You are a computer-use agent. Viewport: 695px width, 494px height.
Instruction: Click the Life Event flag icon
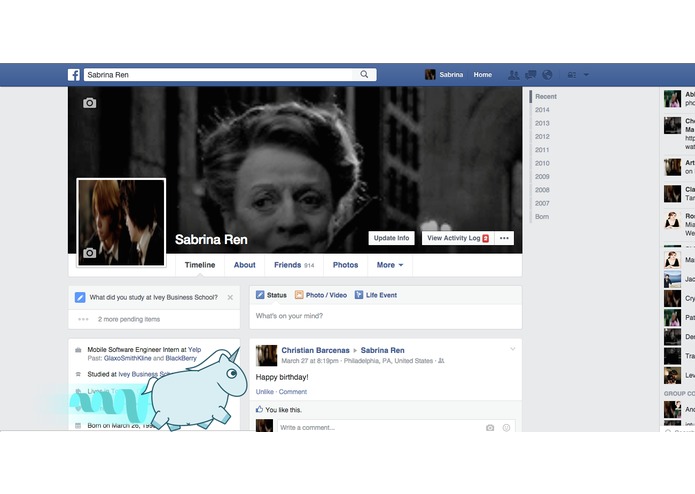pyautogui.click(x=359, y=295)
